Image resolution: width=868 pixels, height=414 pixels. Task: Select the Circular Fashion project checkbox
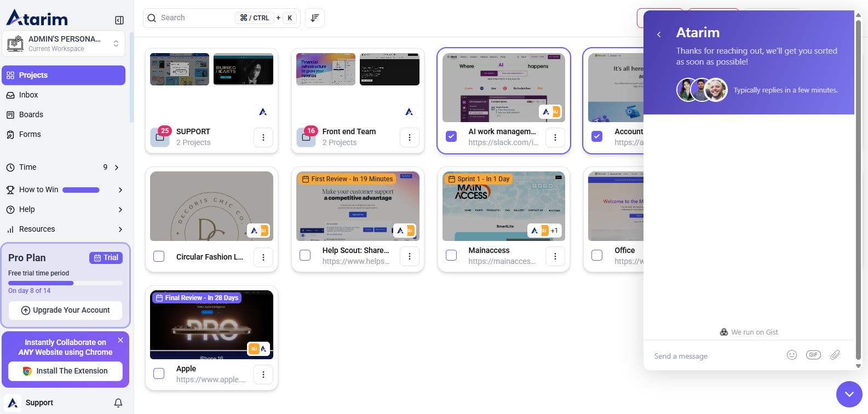click(159, 256)
